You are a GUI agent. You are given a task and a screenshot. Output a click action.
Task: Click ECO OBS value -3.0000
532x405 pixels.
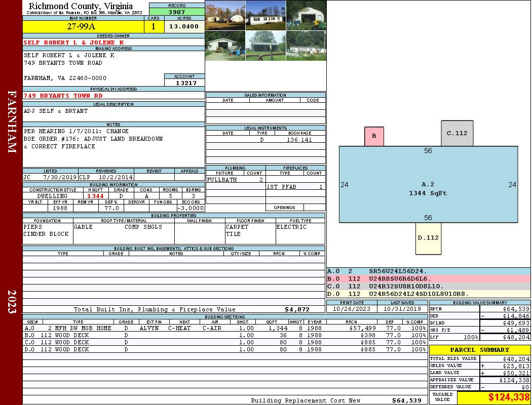click(191, 208)
